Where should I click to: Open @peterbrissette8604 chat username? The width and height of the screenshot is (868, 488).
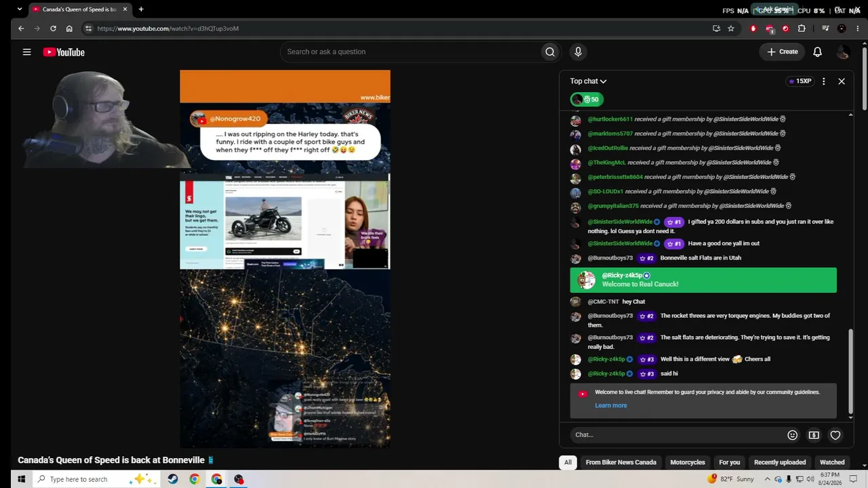tap(615, 177)
